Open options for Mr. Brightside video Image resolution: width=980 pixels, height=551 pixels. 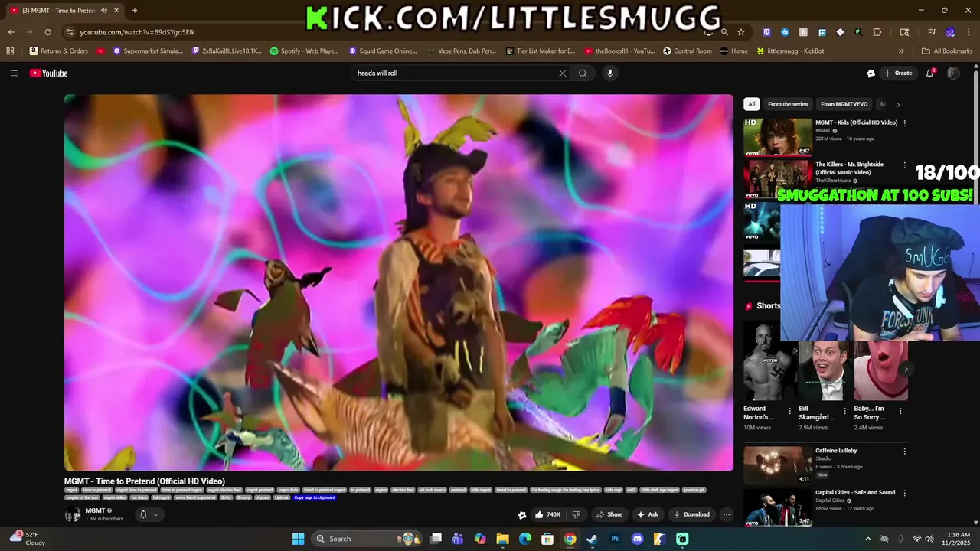tap(904, 165)
